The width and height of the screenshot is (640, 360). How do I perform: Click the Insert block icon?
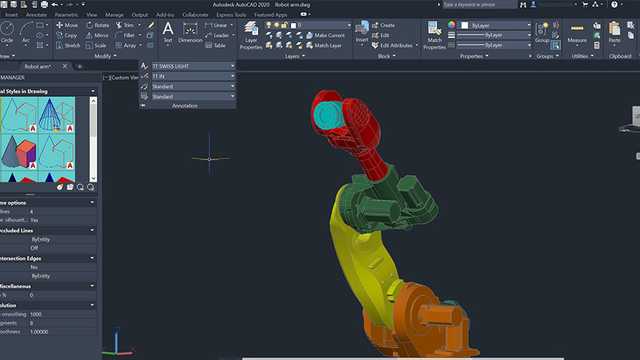[x=362, y=33]
